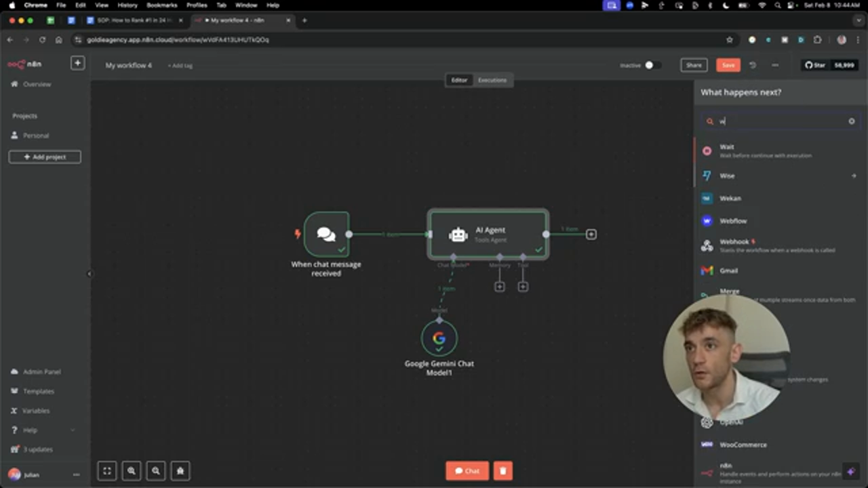Open workflow history icon

click(x=753, y=65)
